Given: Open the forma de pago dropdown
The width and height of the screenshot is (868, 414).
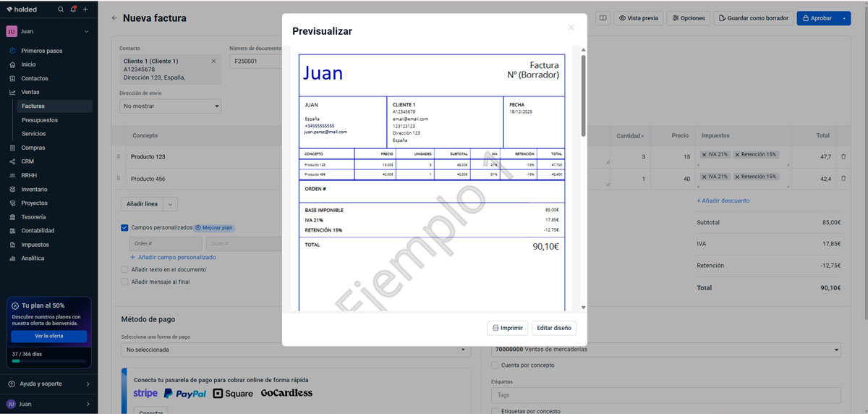Looking at the screenshot, I should [296, 350].
